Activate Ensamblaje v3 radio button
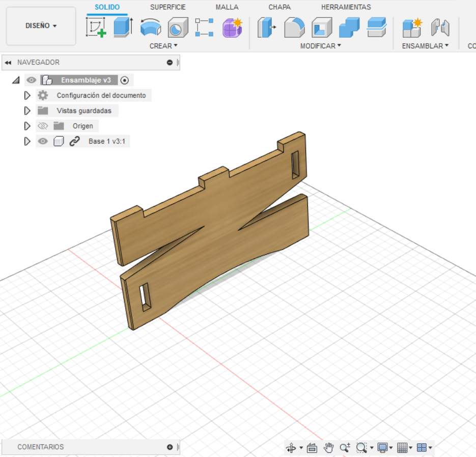 pyautogui.click(x=124, y=80)
